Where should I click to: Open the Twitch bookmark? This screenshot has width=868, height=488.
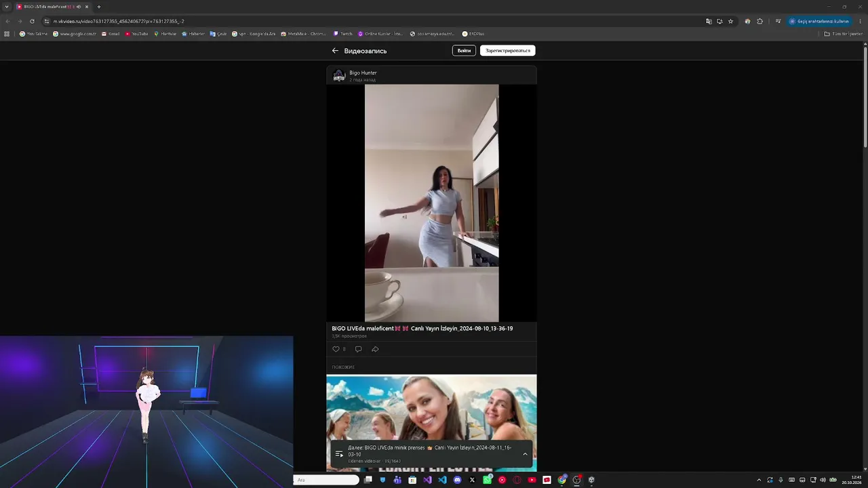point(343,33)
